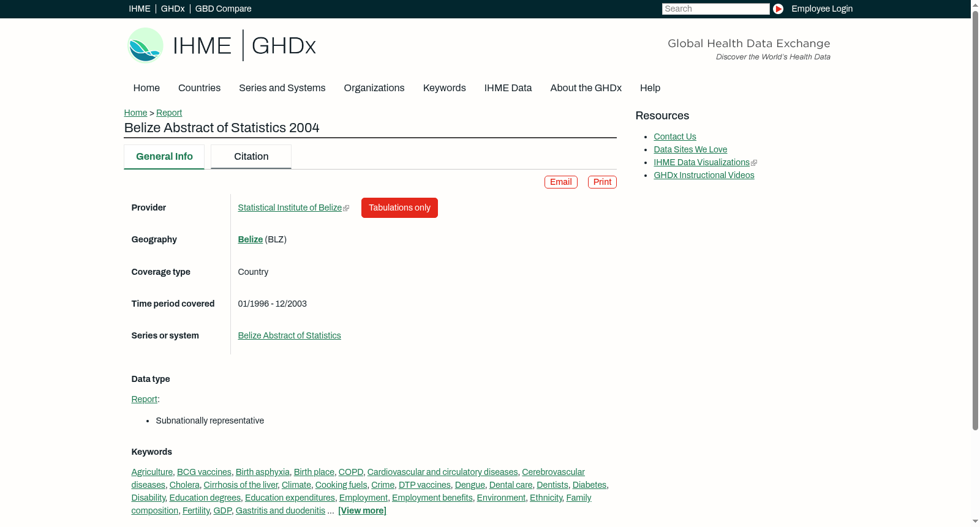The height and width of the screenshot is (527, 980).
Task: Open Help menu item
Action: pos(650,88)
